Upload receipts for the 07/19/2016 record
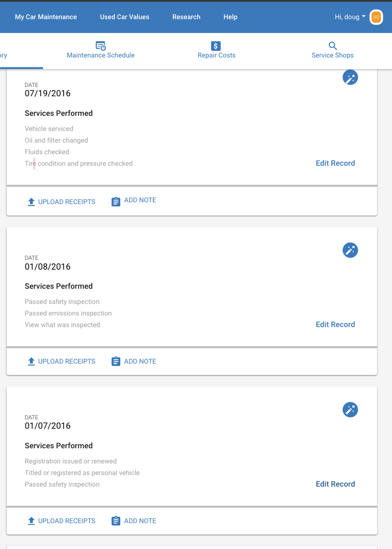 [61, 202]
